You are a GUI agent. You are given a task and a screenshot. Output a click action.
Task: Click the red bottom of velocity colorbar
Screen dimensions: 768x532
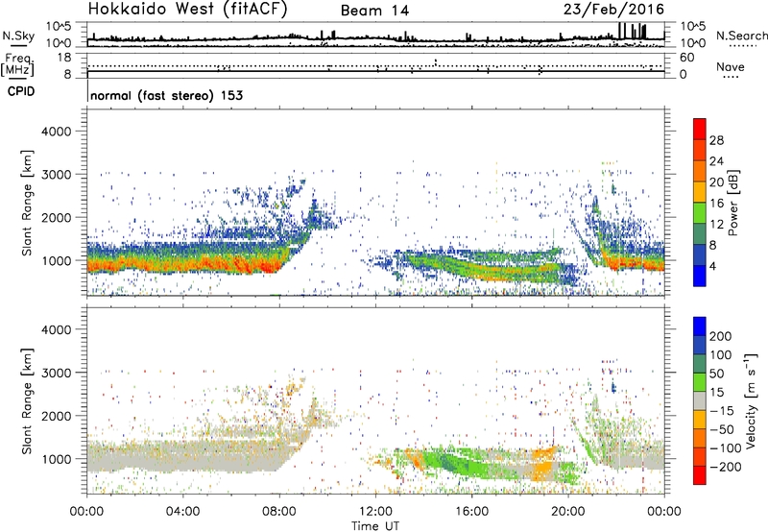coord(700,475)
